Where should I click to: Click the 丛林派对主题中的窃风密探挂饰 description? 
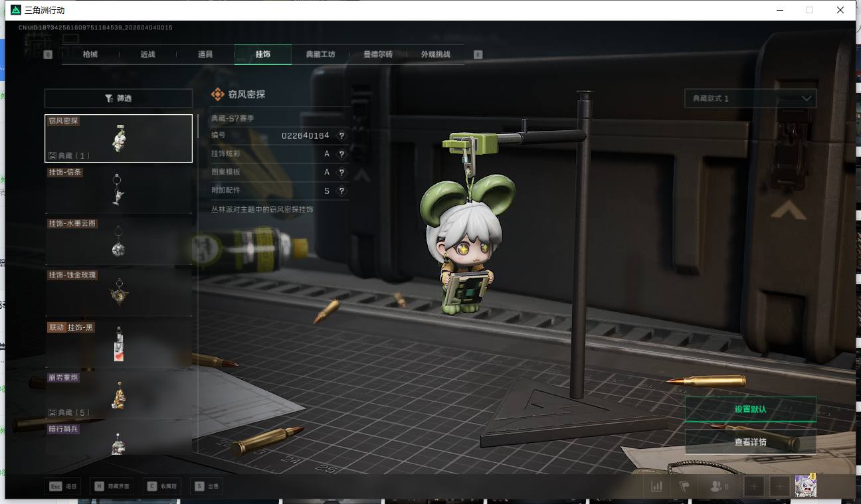click(262, 209)
